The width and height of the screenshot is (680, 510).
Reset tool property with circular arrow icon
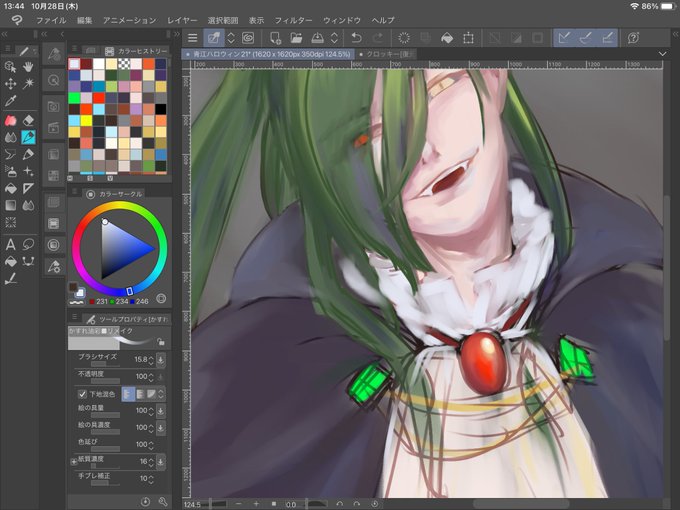(145, 502)
